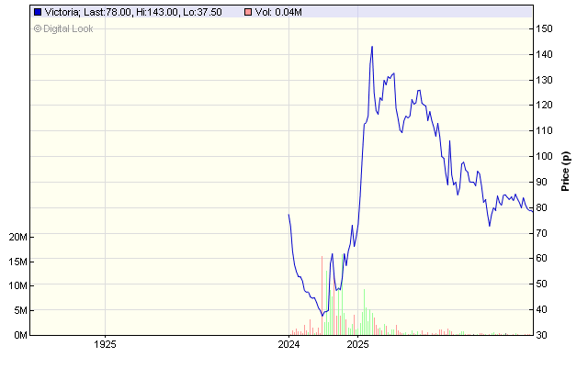Click the 100 price axis label
This screenshot has height=368, width=588.
click(544, 156)
